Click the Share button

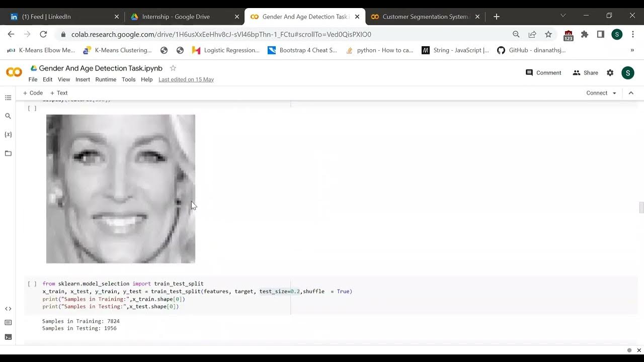click(585, 73)
